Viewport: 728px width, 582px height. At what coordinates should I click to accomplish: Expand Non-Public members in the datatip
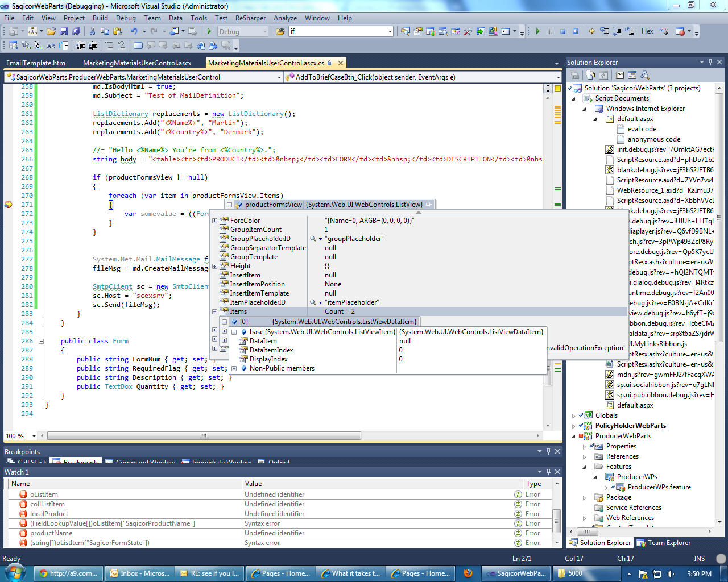tap(234, 368)
